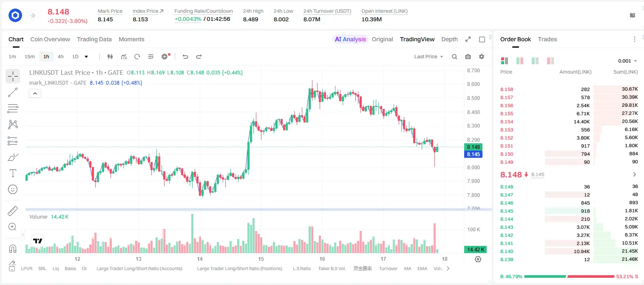
Task: Expand more timeframe options arrow
Action: 86,57
